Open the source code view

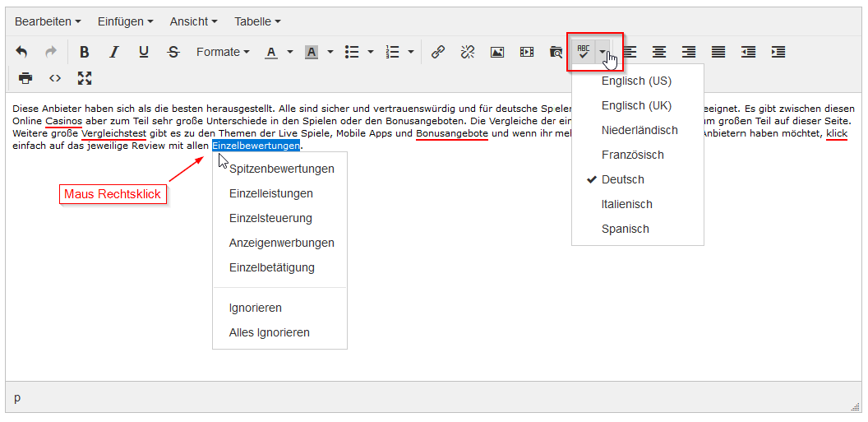[x=55, y=78]
